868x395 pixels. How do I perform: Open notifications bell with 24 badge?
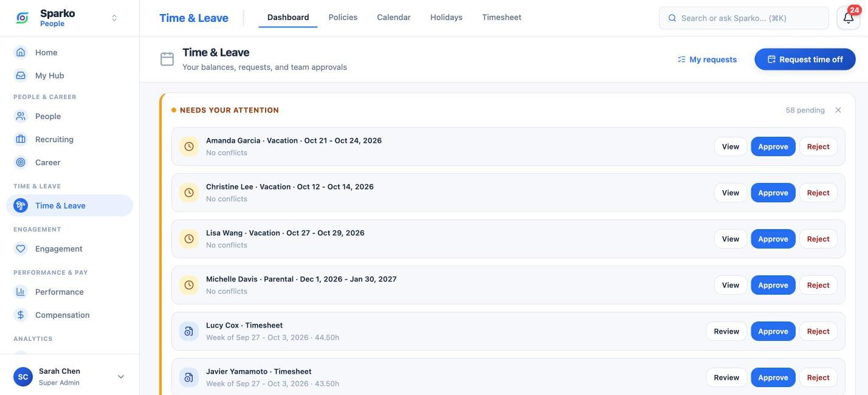click(x=848, y=18)
